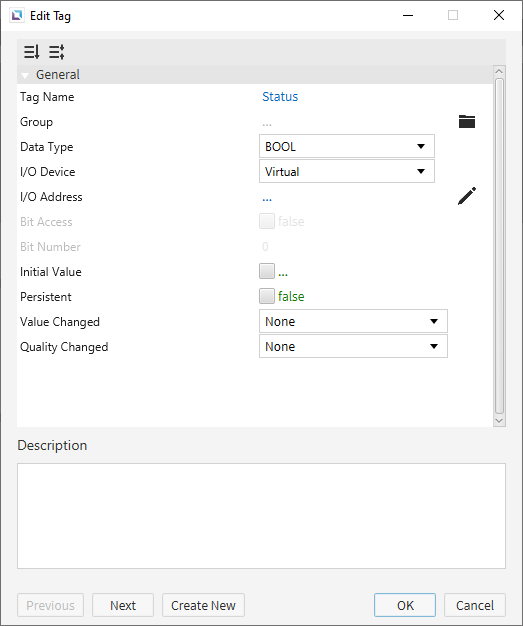Click into the Description text area
The image size is (523, 626).
pyautogui.click(x=261, y=516)
